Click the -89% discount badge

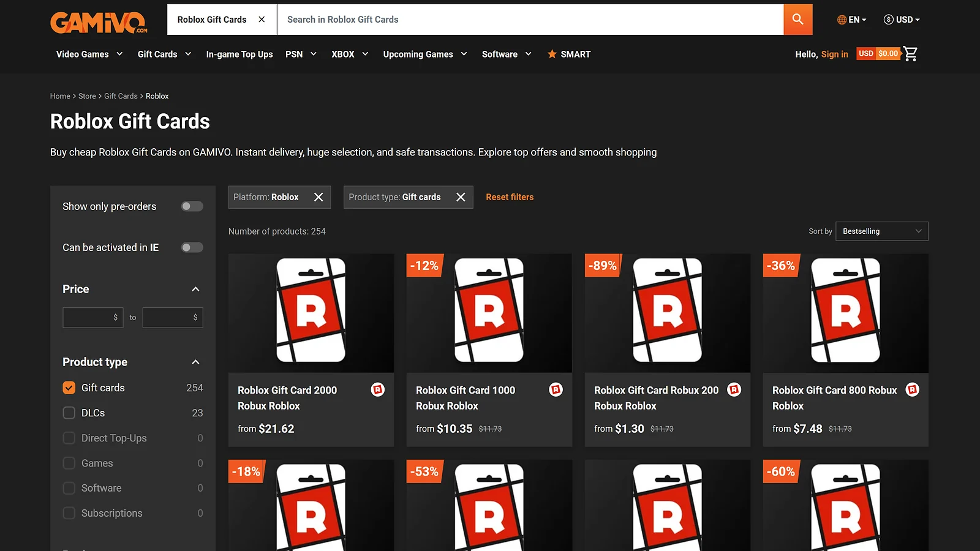pos(603,266)
